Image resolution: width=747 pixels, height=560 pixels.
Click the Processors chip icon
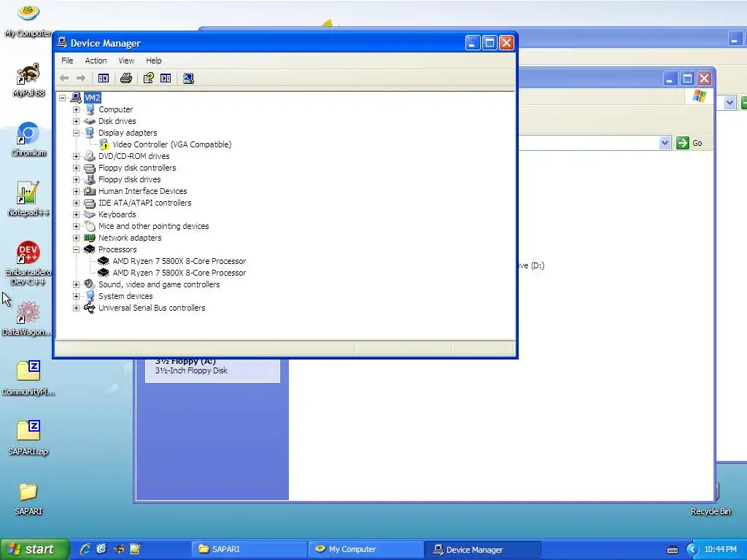90,249
